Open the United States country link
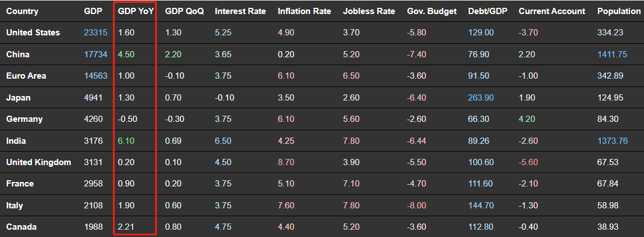Screen dimensions: 644x237 [x=33, y=33]
